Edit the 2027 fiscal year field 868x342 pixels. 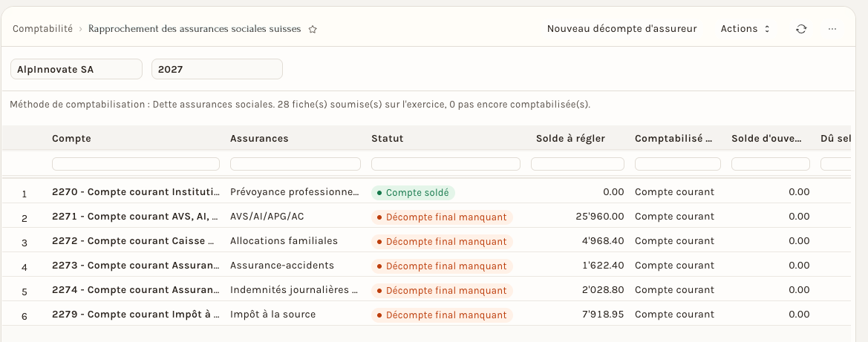tap(217, 69)
